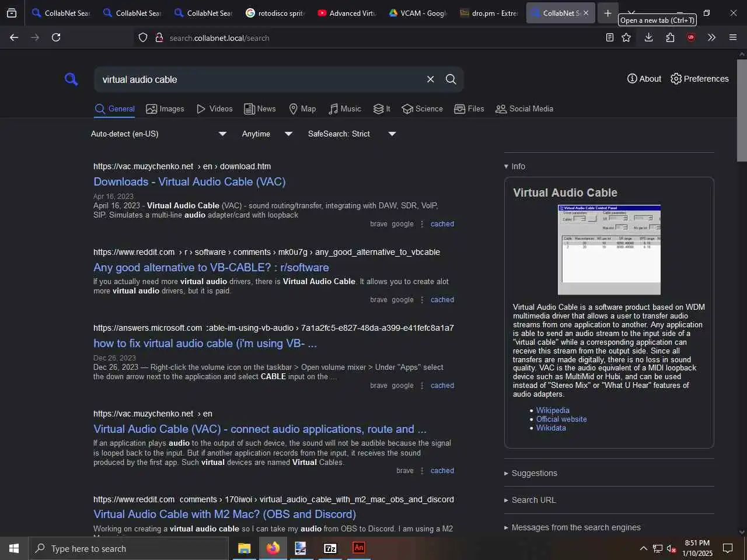
Task: Click tracking protection shield icon
Action: (x=143, y=37)
